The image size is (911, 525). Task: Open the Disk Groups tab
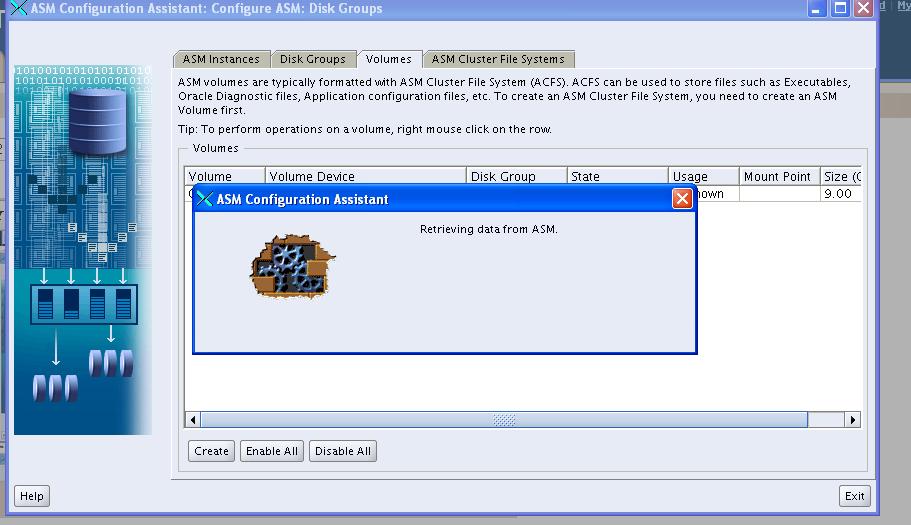313,59
